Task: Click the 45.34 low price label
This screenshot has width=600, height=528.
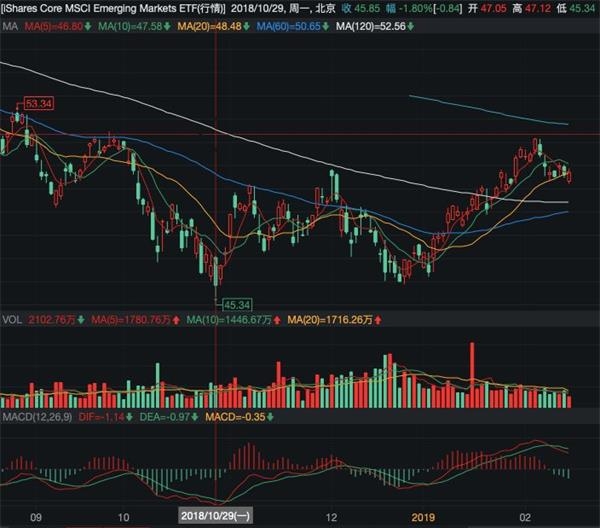Action: tap(237, 303)
